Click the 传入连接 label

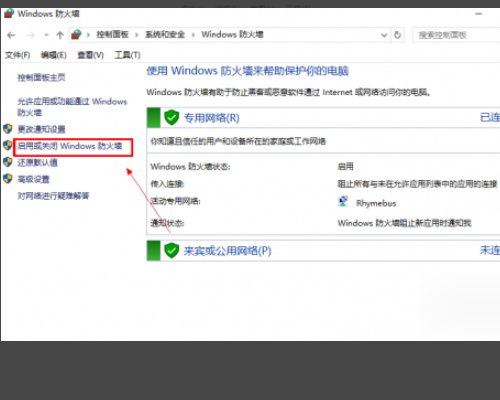pos(167,184)
